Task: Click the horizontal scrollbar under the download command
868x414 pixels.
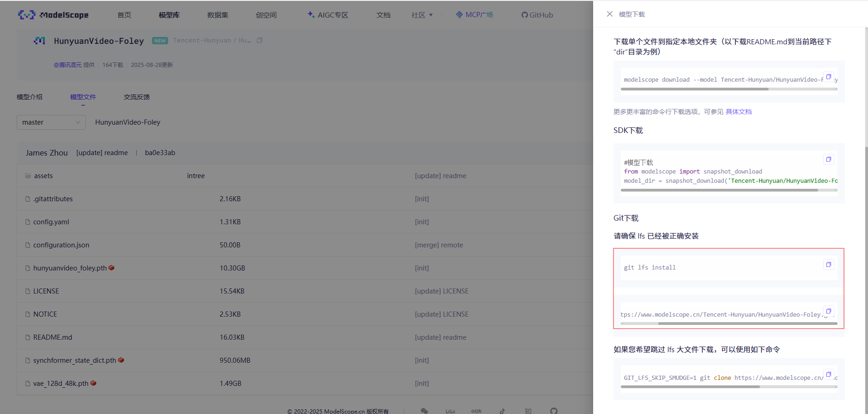Action: tap(695, 89)
